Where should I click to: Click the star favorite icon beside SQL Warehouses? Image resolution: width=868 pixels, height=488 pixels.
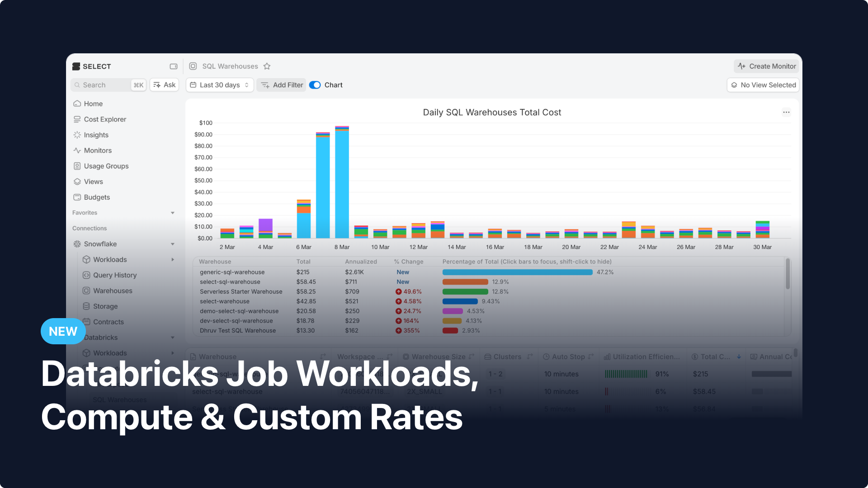pos(267,66)
